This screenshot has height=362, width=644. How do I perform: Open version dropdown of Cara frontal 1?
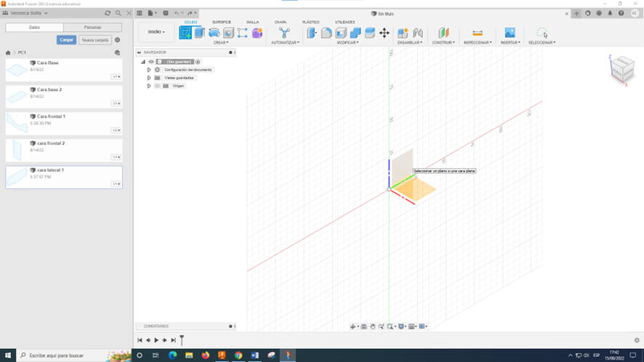[x=116, y=130]
